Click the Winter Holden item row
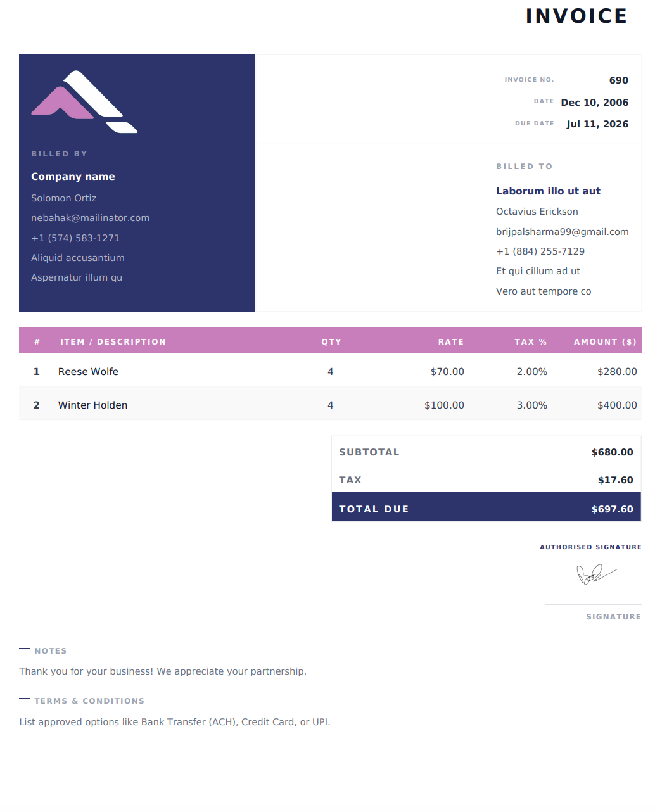The height and width of the screenshot is (812, 655). coord(330,405)
